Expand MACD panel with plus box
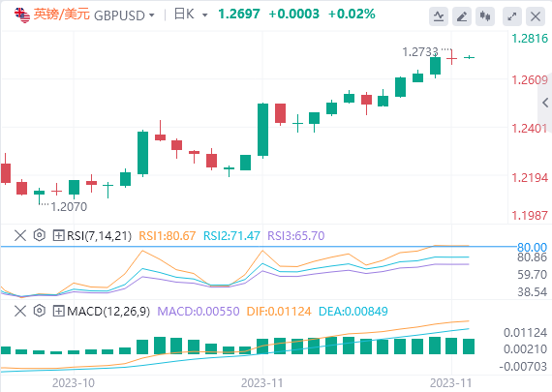This screenshot has width=552, height=392. tap(58, 311)
